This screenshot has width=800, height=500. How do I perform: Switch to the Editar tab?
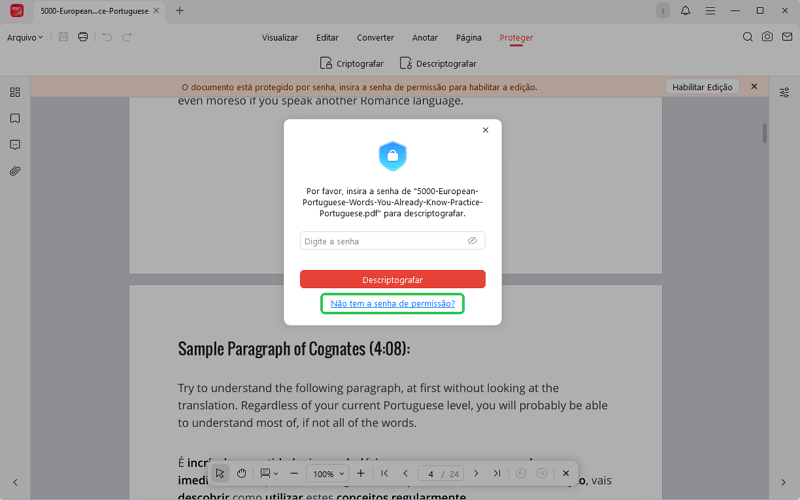point(327,38)
